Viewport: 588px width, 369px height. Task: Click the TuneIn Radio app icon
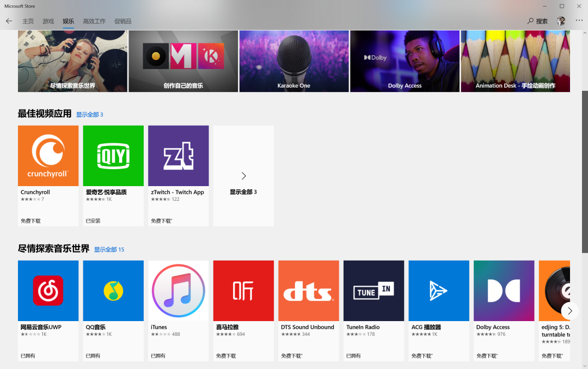click(373, 291)
